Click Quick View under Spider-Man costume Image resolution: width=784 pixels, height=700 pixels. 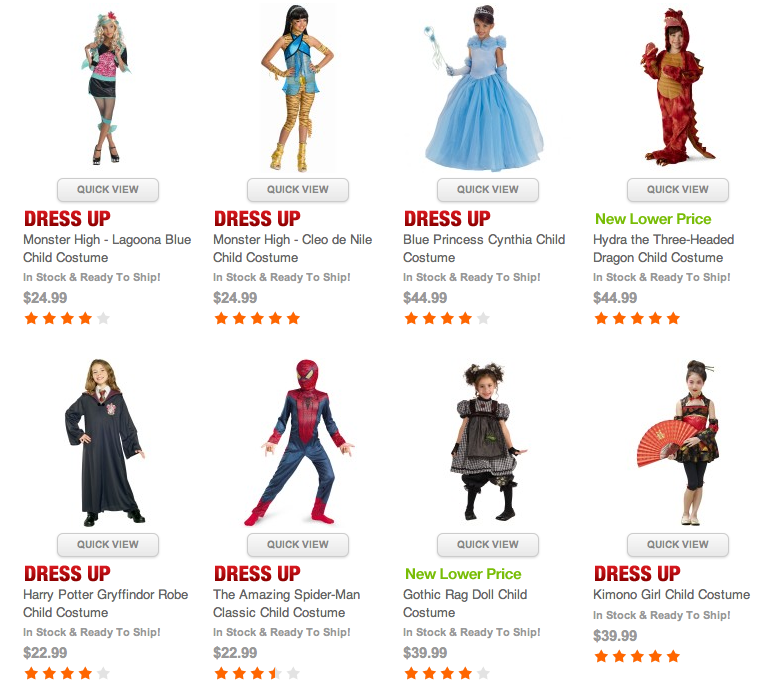point(298,545)
